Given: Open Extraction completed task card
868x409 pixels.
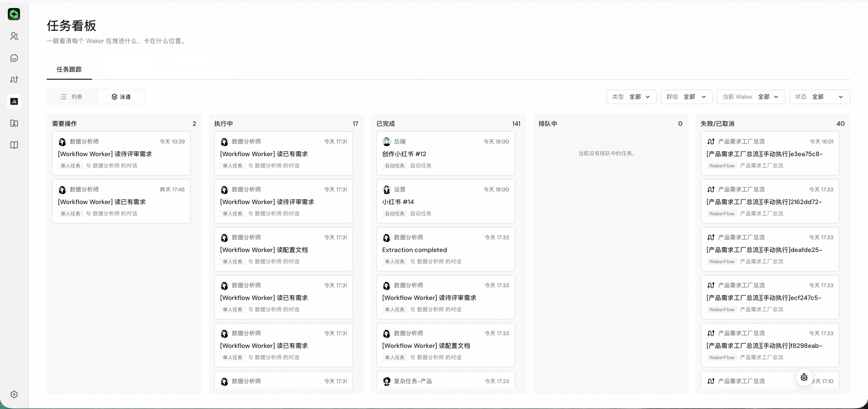Looking at the screenshot, I should [x=445, y=249].
